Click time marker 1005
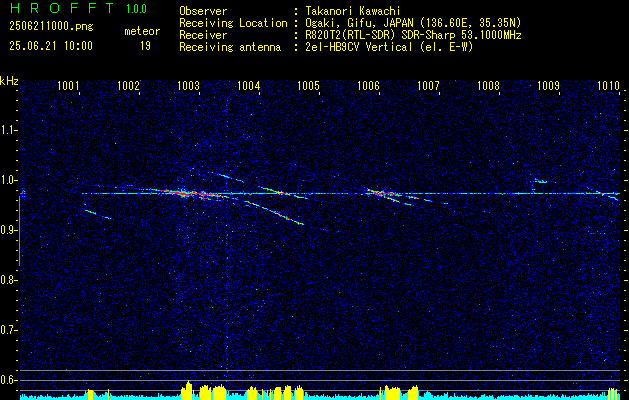 click(x=308, y=85)
